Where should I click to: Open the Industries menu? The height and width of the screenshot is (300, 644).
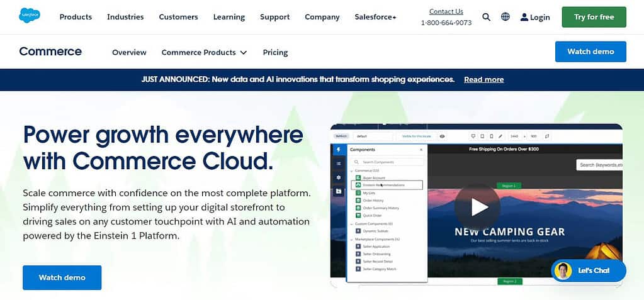coord(125,17)
